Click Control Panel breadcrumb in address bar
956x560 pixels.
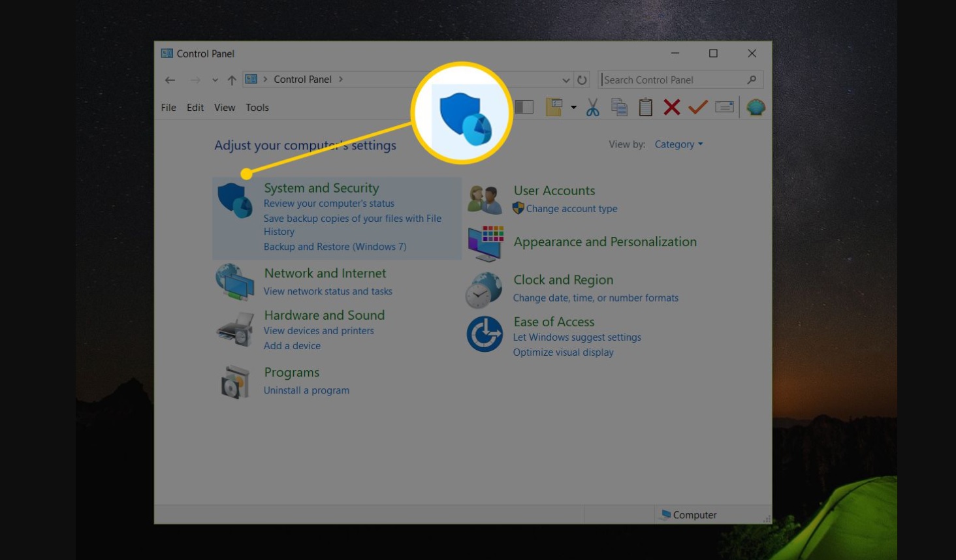(x=302, y=79)
